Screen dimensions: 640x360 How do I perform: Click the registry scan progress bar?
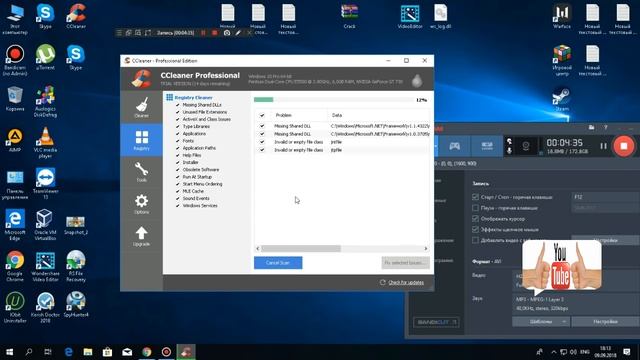pyautogui.click(x=333, y=100)
